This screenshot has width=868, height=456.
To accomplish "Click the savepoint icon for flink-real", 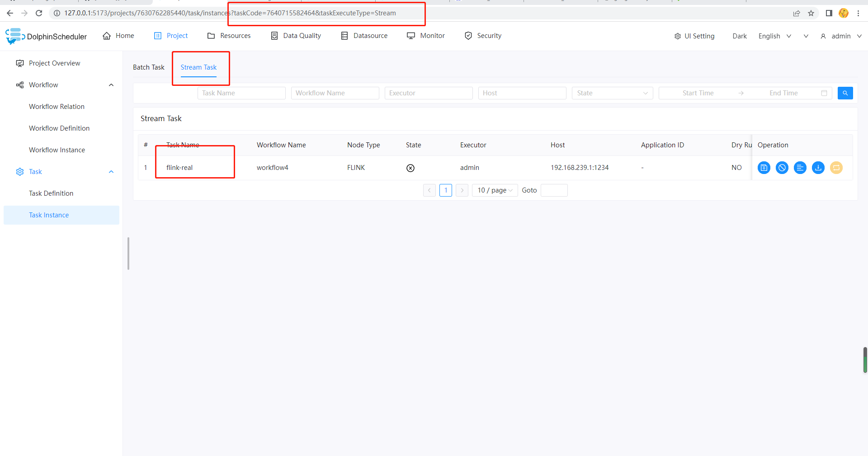I will pyautogui.click(x=764, y=168).
